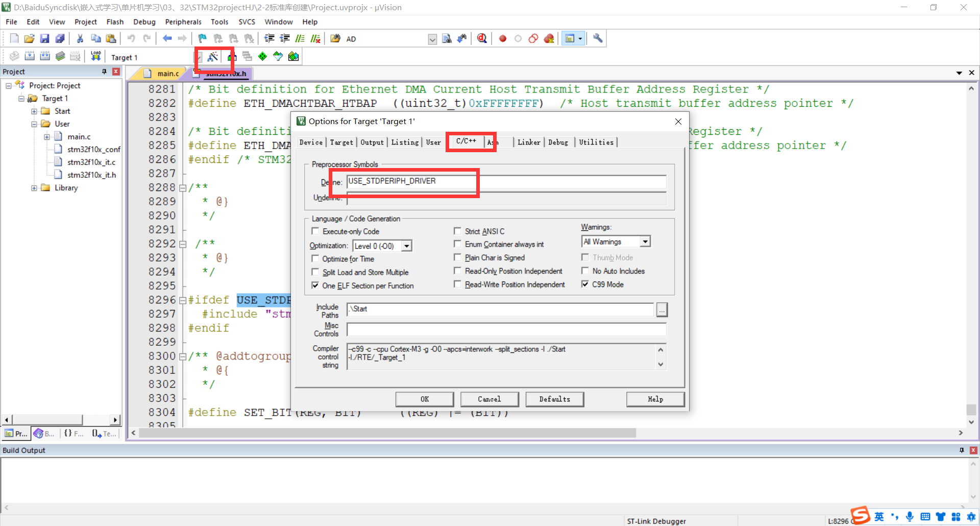Check Enum Container always int
The width and height of the screenshot is (980, 526).
coord(457,244)
